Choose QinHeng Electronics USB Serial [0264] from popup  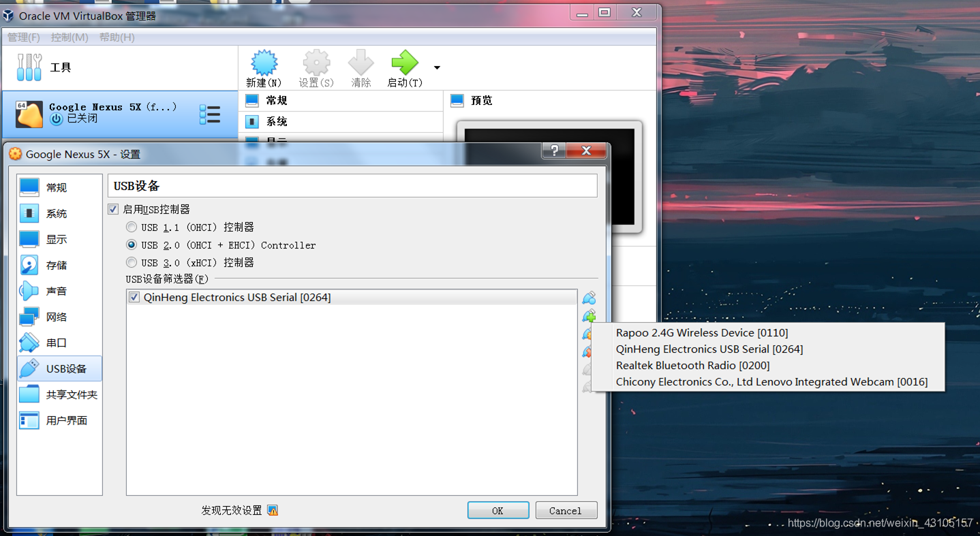[769, 349]
